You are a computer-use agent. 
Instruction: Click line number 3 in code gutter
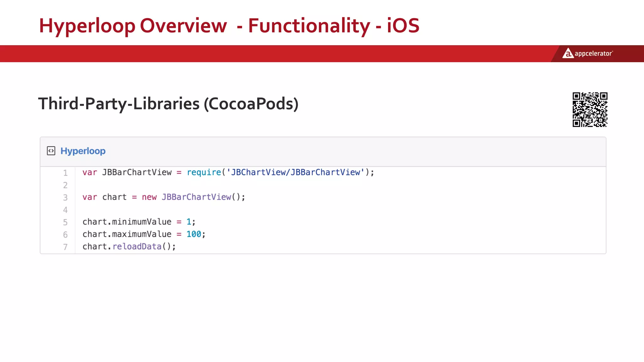(x=65, y=197)
